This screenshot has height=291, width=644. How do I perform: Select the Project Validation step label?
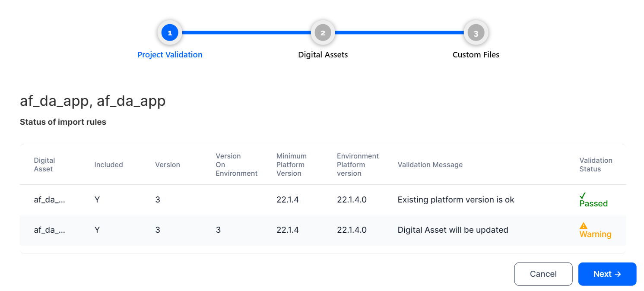170,55
